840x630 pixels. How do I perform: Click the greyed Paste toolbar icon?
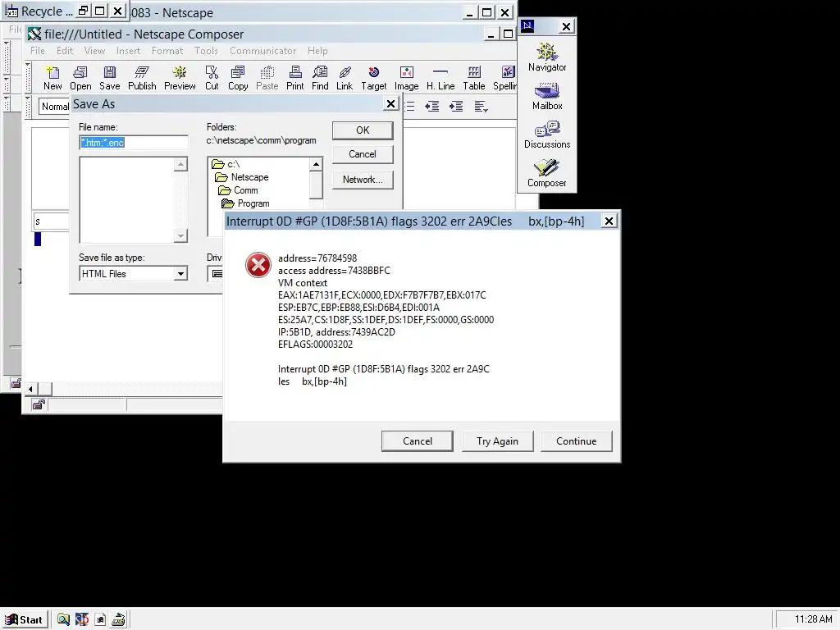(267, 78)
